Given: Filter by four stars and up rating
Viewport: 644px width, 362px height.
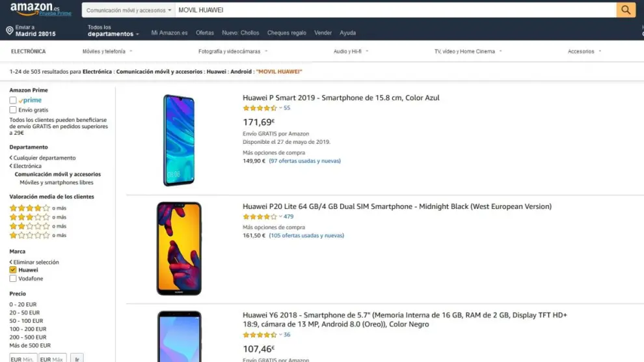Looking at the screenshot, I should 29,208.
